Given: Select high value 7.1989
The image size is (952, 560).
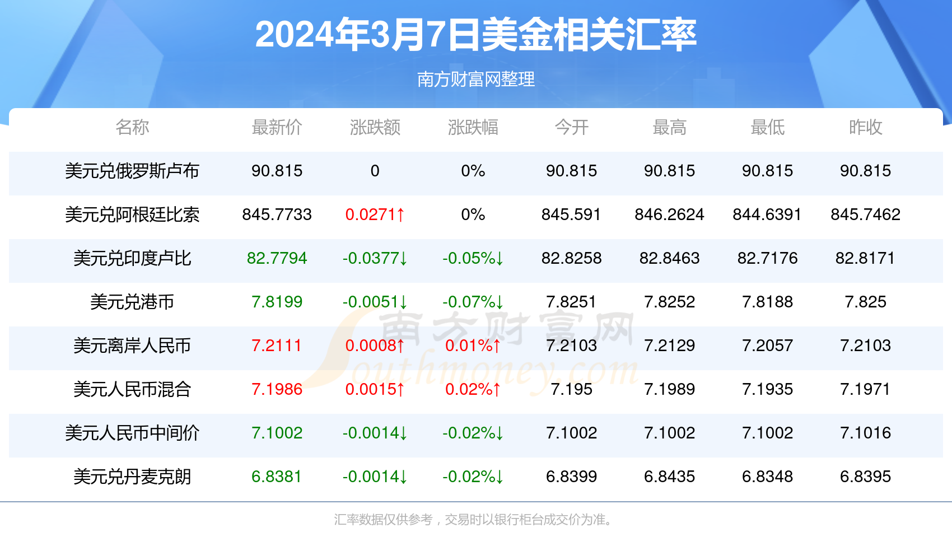Looking at the screenshot, I should click(x=669, y=389).
